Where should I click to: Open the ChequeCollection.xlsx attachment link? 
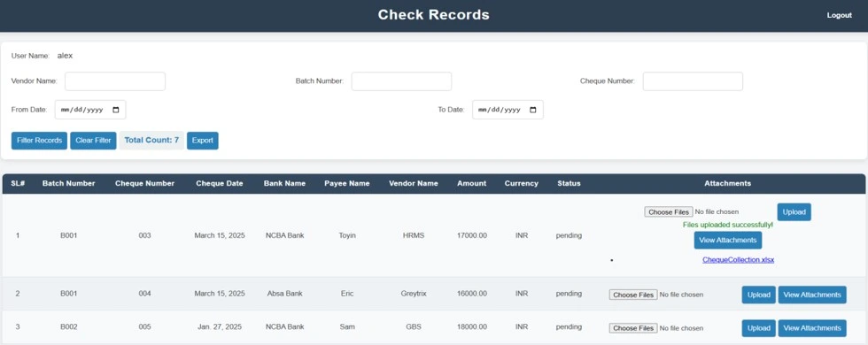tap(739, 260)
